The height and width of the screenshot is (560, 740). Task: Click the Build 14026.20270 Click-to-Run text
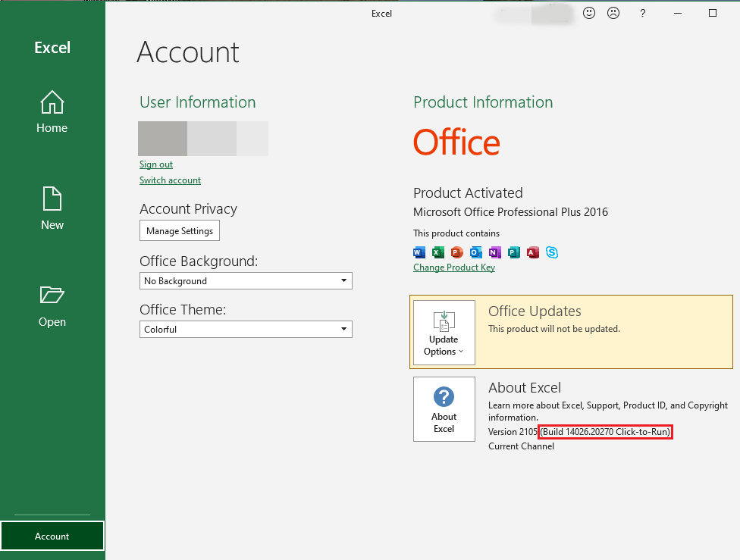605,432
